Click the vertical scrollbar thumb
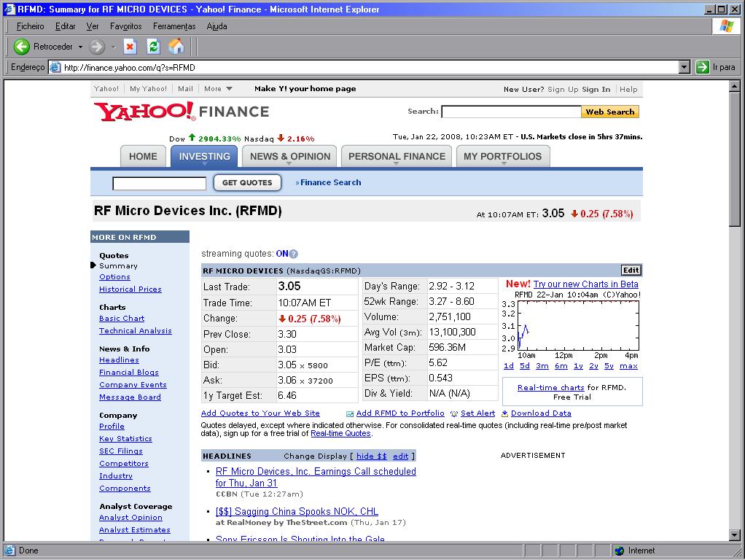Screen dimensions: 745x560 pyautogui.click(x=735, y=159)
